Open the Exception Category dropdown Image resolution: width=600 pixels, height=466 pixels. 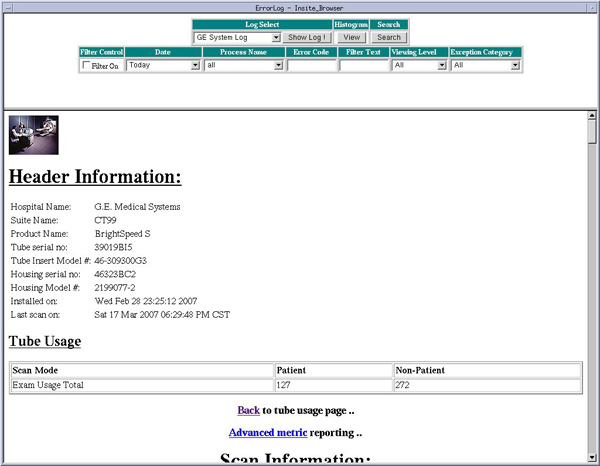pyautogui.click(x=485, y=65)
